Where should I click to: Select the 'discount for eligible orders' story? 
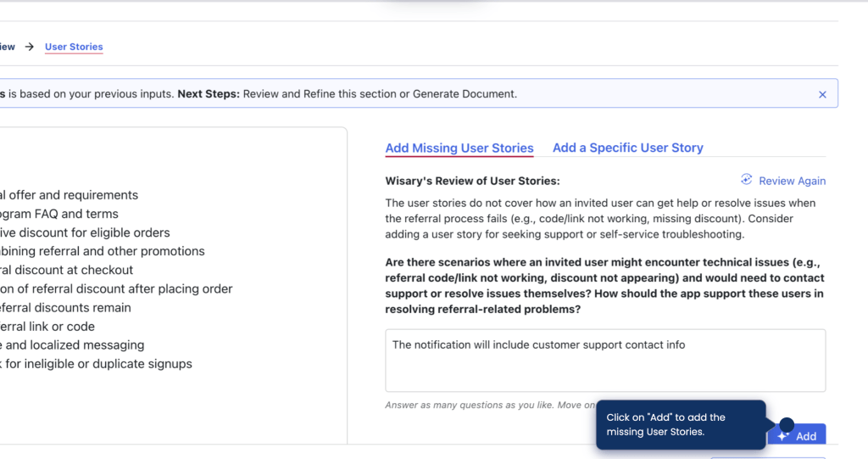pyautogui.click(x=85, y=232)
